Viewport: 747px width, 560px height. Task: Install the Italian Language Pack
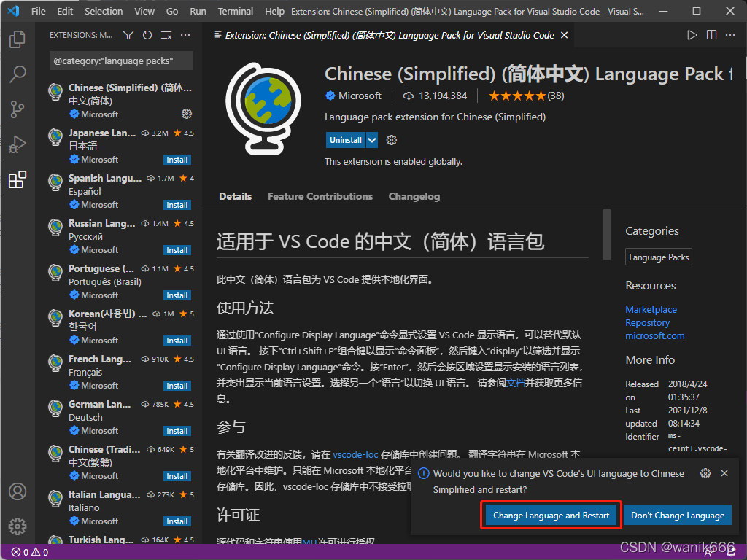(177, 521)
